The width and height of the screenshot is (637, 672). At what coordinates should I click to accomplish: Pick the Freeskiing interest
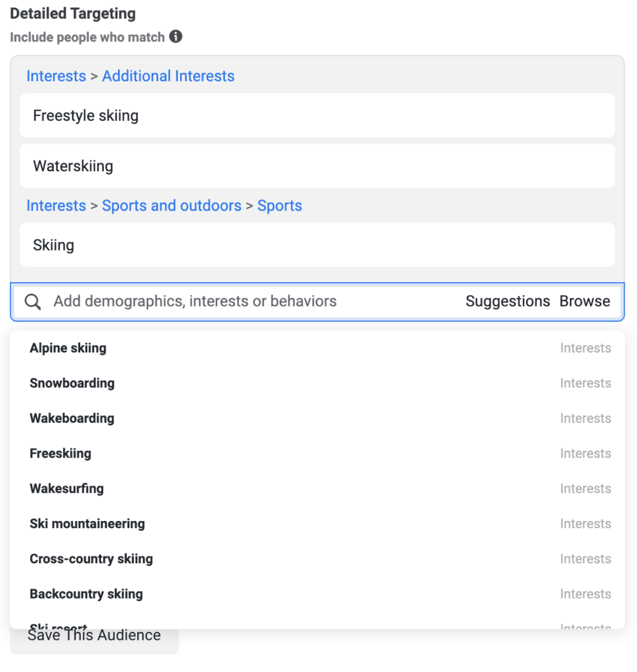click(x=60, y=453)
